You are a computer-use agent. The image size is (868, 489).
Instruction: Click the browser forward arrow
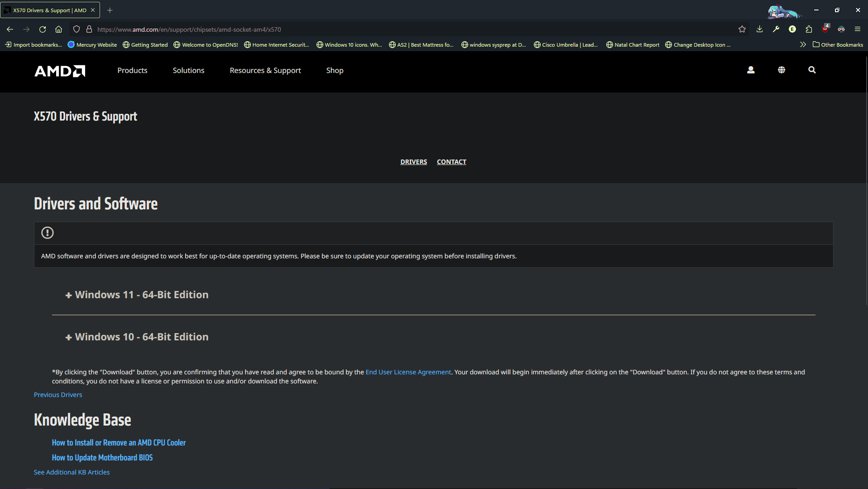coord(26,29)
